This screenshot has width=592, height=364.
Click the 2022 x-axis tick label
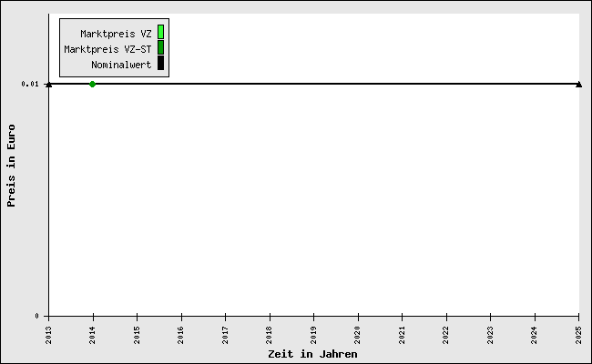point(446,331)
